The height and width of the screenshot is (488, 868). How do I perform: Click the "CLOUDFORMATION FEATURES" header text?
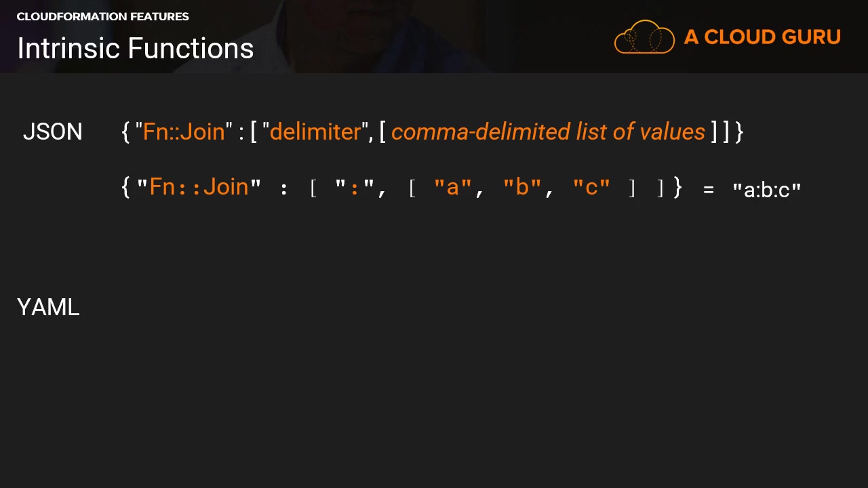pos(103,16)
